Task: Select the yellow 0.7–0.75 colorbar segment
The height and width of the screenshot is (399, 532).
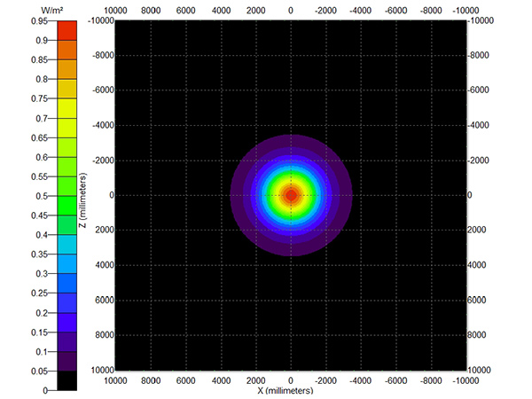Action: coord(67,108)
